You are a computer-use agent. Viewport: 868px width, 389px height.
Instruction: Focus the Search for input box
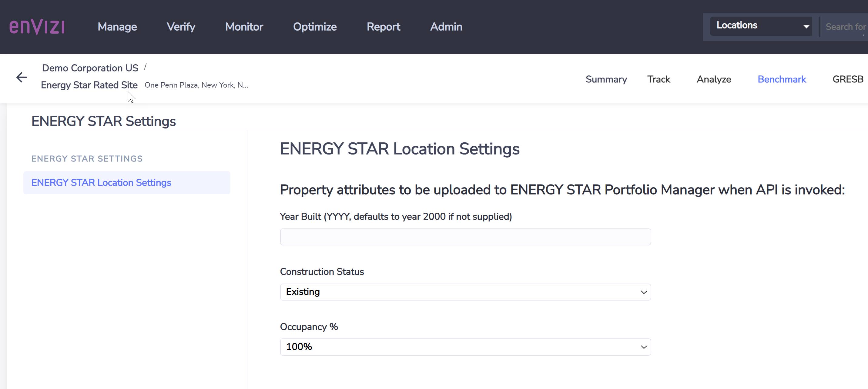[x=845, y=27]
